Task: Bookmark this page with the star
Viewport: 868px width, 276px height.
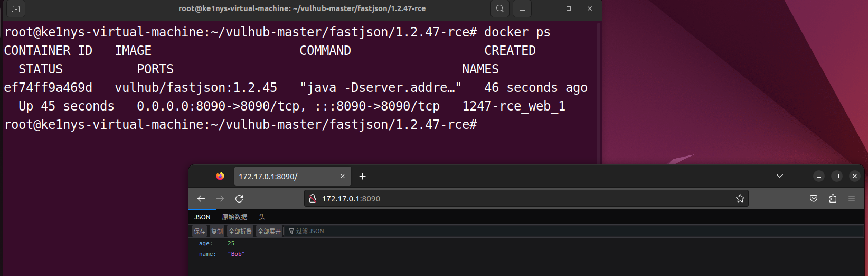Action: point(740,199)
